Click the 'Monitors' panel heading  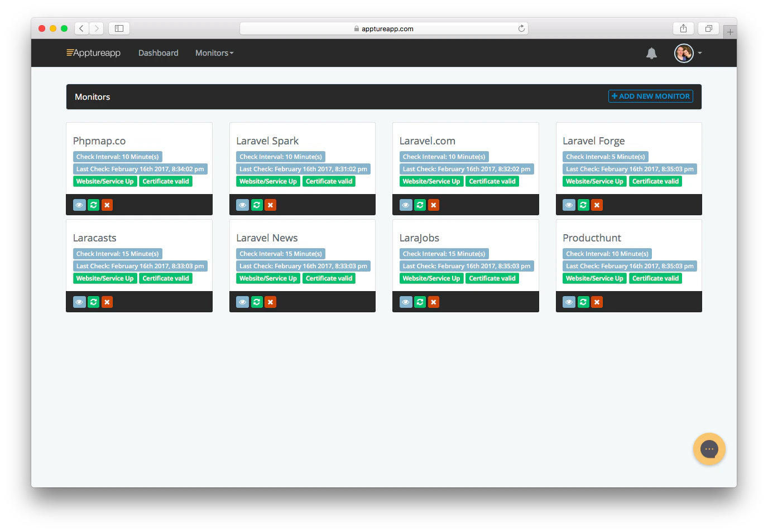(x=93, y=97)
